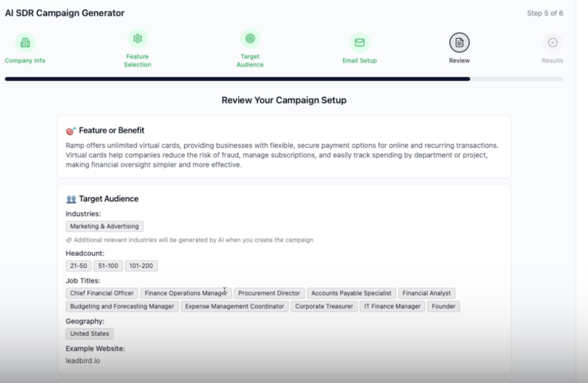The image size is (588, 383).
Task: Click the Corporate Treasurer job title tag
Action: point(324,306)
